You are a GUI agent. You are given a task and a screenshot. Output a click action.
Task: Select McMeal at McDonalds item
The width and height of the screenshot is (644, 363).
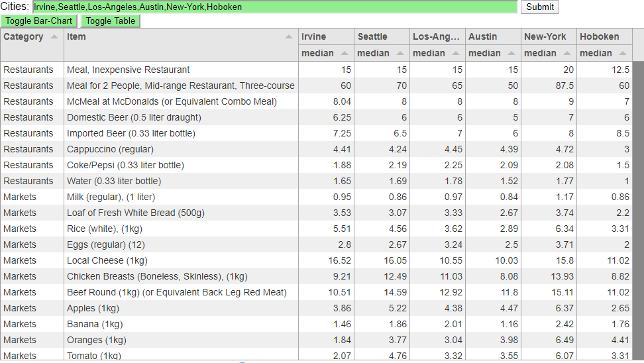tap(172, 101)
